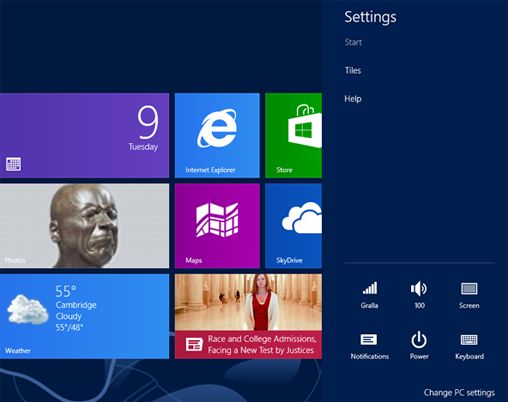Open the Internet Explorer tile

point(217,135)
